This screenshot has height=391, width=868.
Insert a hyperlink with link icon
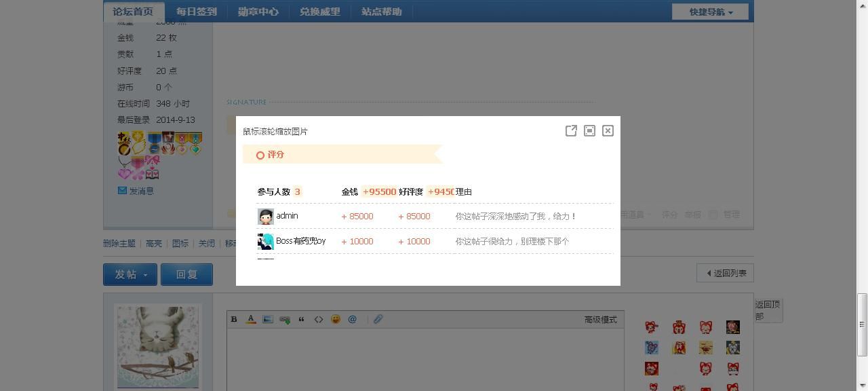click(x=285, y=319)
